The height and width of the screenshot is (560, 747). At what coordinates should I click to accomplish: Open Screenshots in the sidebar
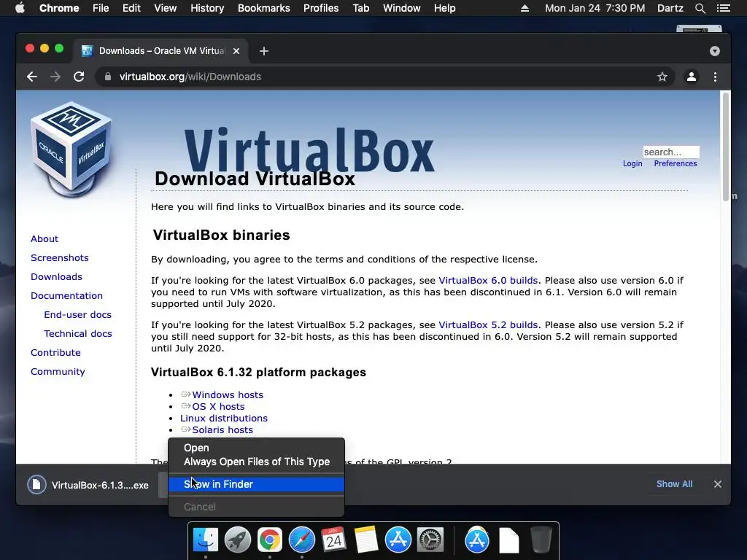coord(60,257)
